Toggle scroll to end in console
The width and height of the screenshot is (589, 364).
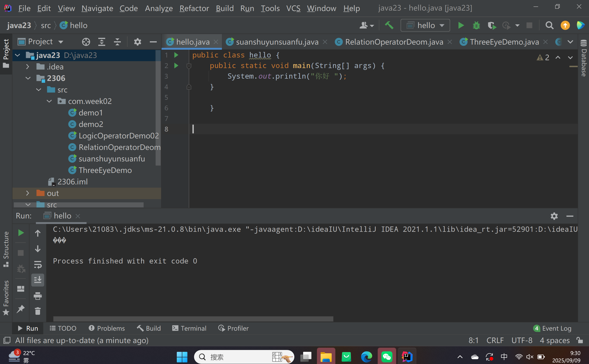(38, 280)
